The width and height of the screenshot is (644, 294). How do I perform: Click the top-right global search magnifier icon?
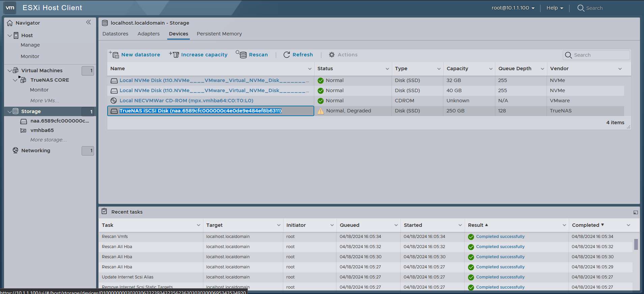[581, 8]
